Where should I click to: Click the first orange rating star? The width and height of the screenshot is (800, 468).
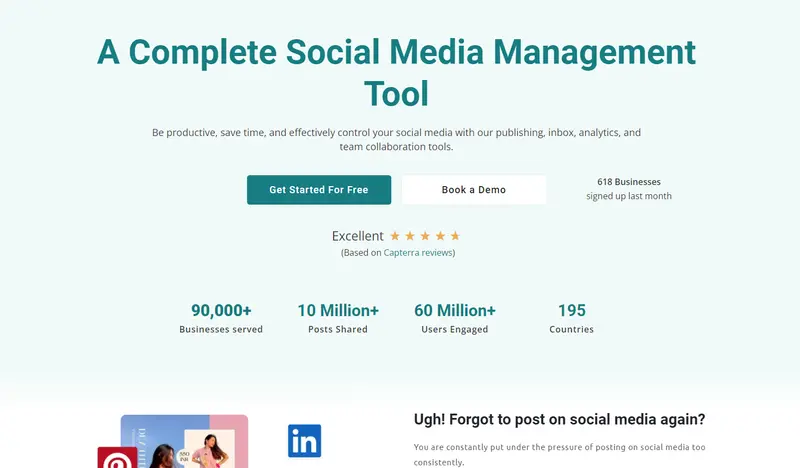[395, 236]
